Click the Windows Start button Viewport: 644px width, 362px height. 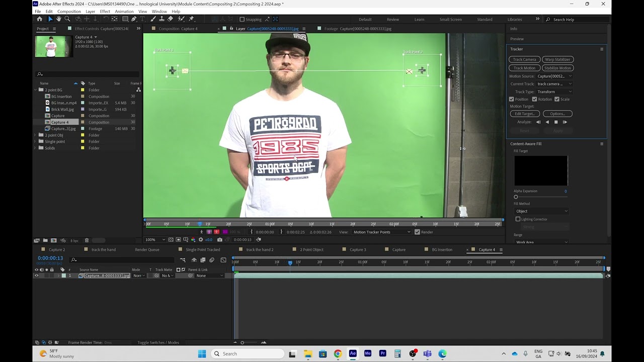pyautogui.click(x=202, y=353)
